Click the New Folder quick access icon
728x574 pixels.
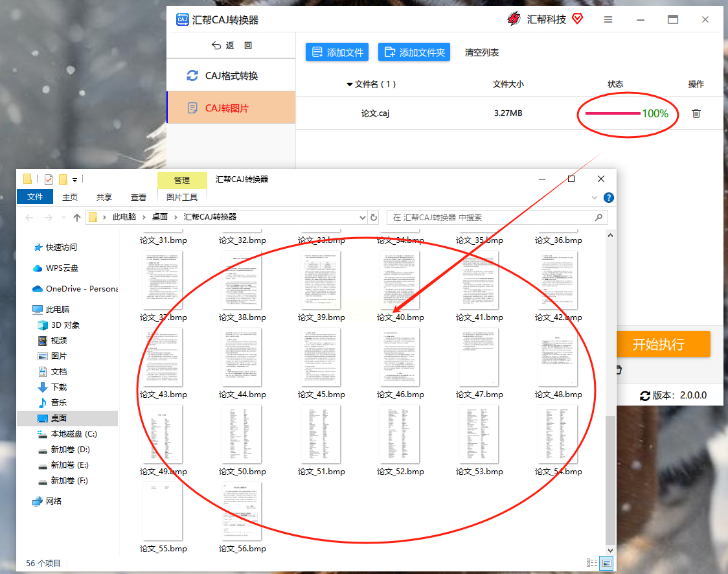pyautogui.click(x=63, y=179)
